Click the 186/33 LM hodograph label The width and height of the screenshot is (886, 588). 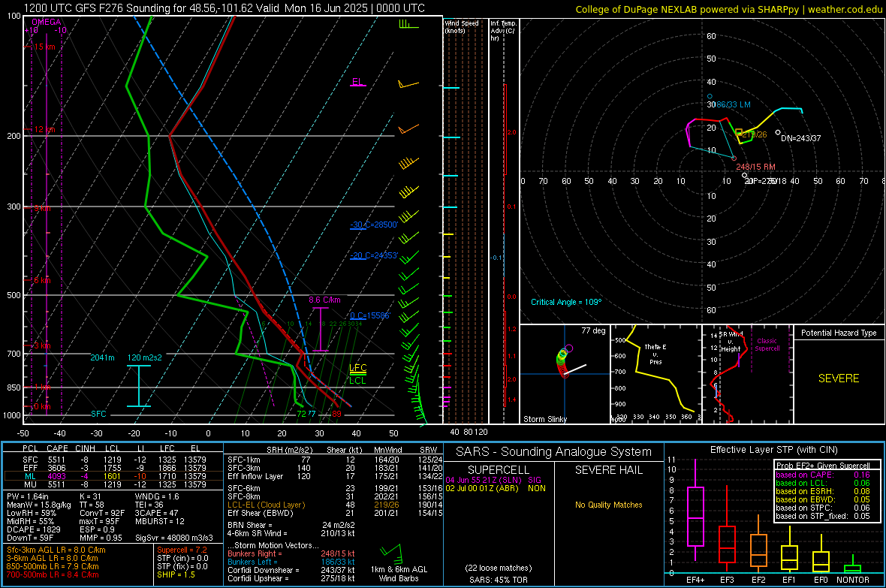733,104
